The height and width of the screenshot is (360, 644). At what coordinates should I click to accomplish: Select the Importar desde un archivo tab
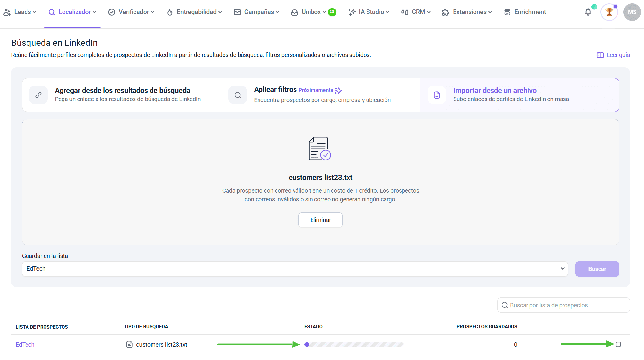click(x=520, y=95)
